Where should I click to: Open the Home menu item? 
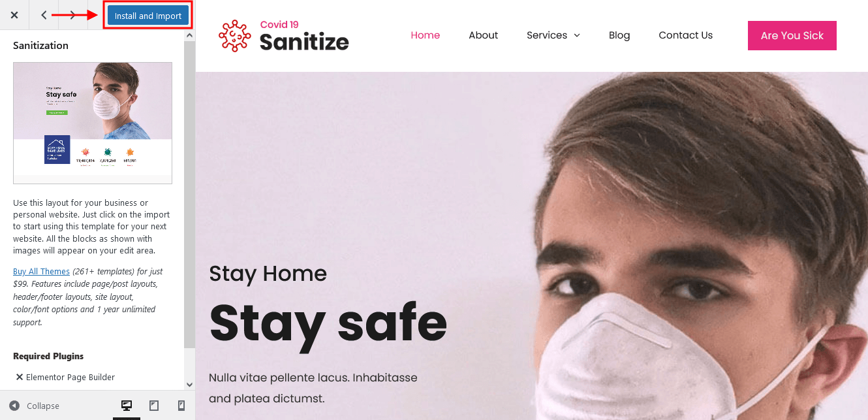coord(426,35)
